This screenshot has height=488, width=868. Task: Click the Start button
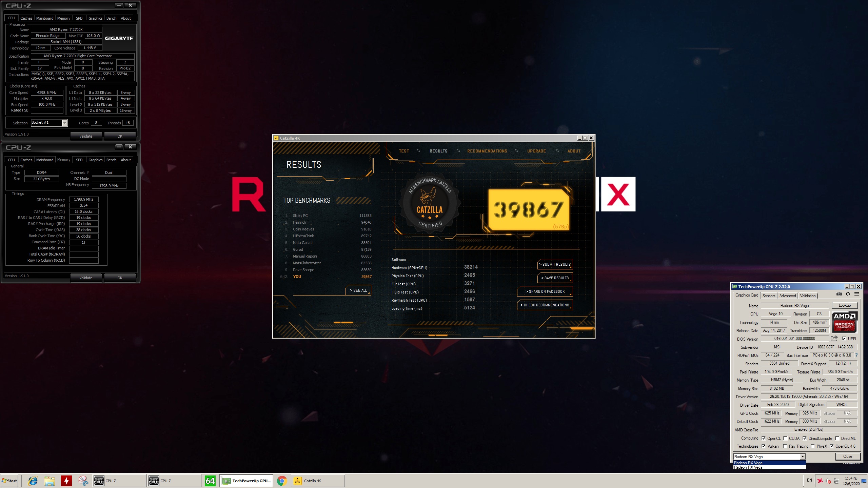(9, 481)
